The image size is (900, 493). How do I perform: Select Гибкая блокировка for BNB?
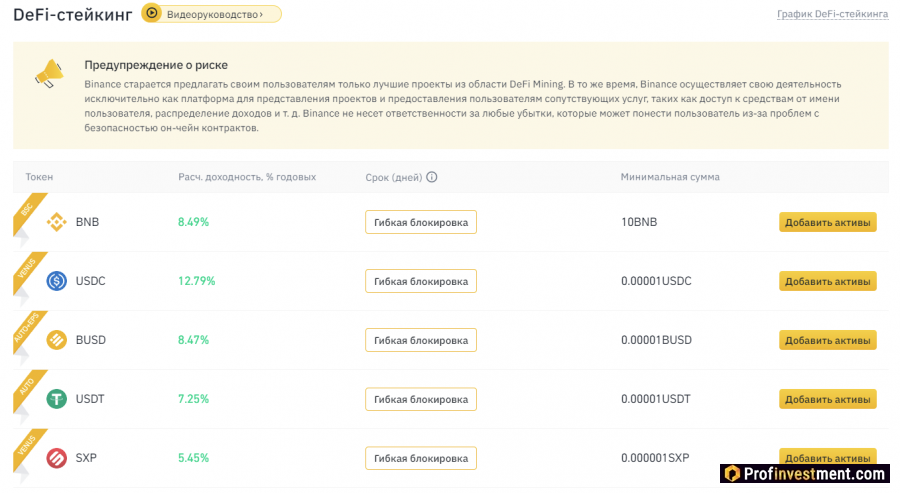click(x=421, y=222)
